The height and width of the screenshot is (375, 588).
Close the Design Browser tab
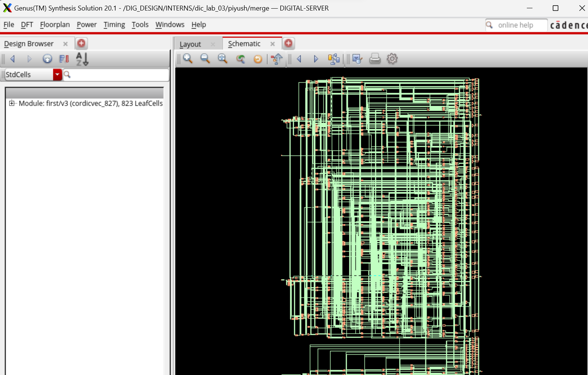coord(65,44)
